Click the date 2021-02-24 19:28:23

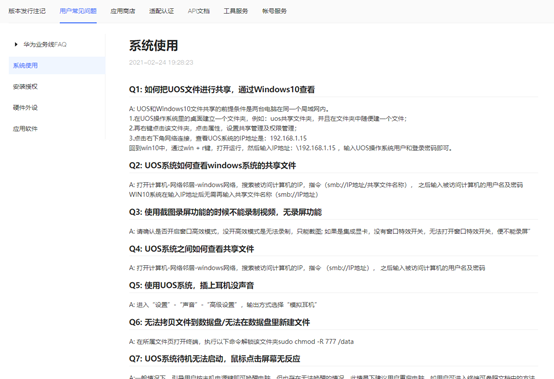[x=161, y=63]
